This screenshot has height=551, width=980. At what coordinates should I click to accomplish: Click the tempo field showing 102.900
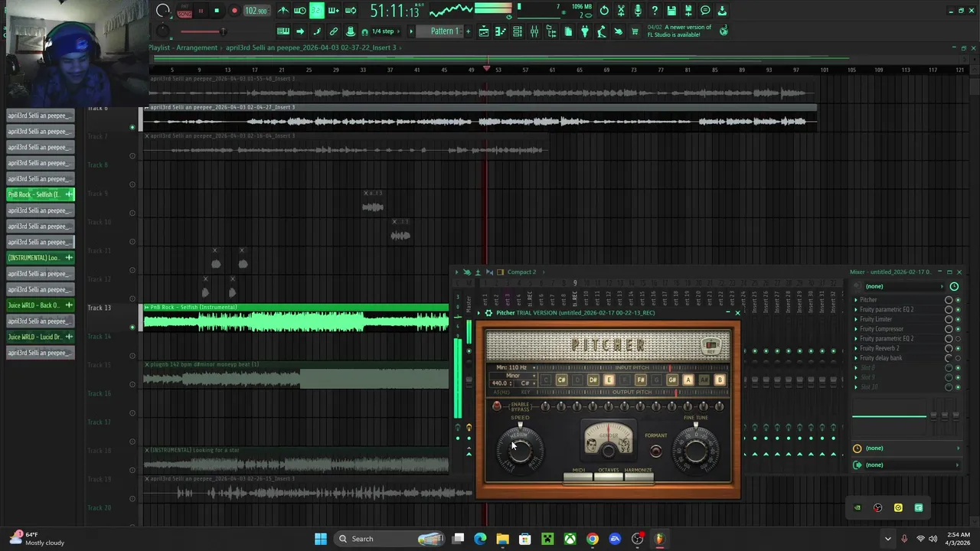point(256,11)
